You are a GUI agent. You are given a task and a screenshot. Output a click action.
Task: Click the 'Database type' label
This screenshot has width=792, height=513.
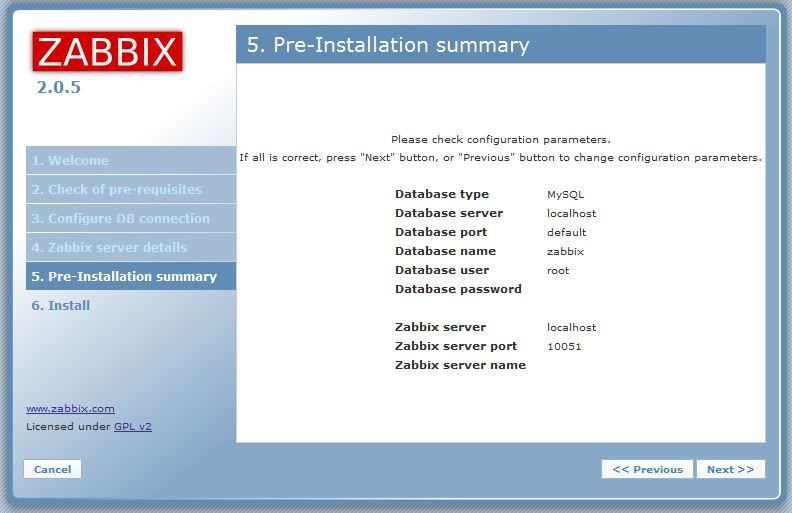click(x=442, y=194)
